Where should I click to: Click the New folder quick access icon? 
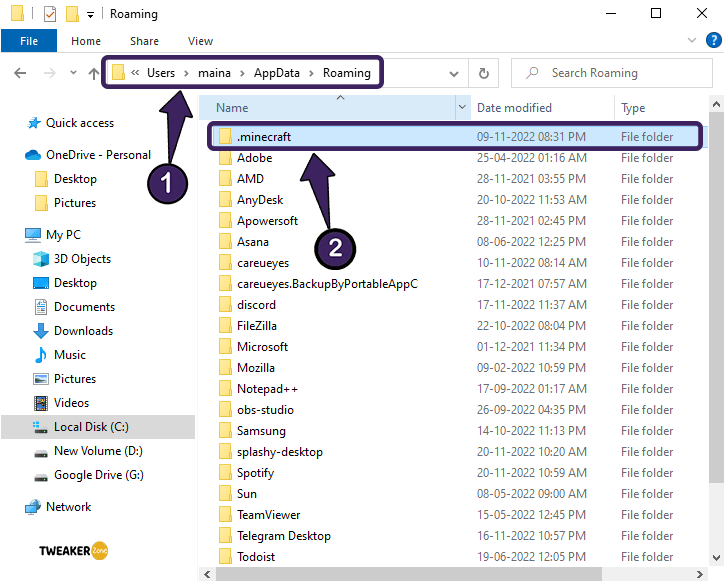pos(72,14)
